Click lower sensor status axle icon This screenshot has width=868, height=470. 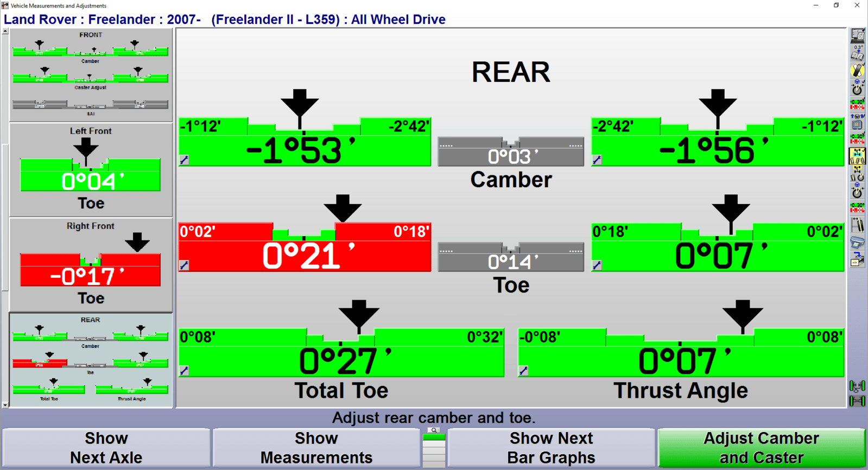pos(857,401)
